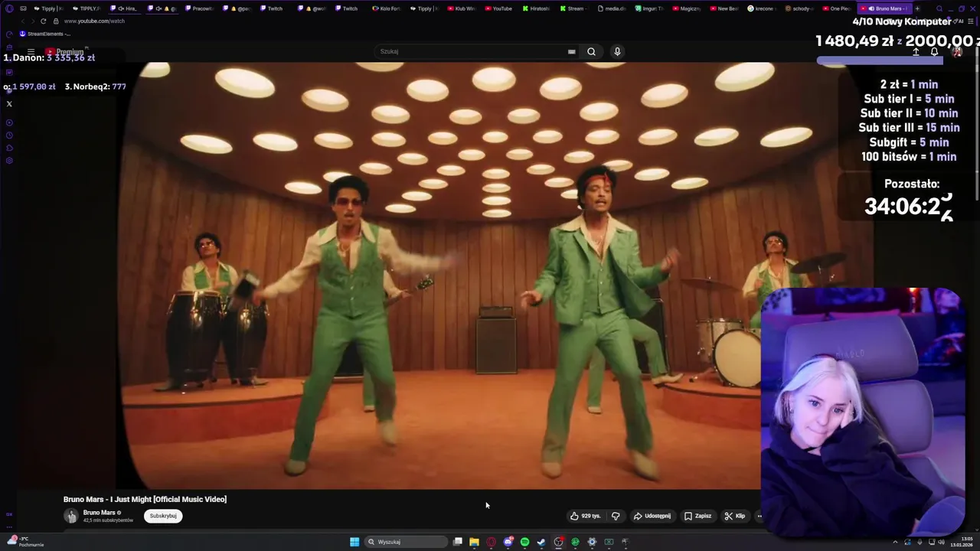This screenshot has height=551, width=980.
Task: Open YouTube guide hamburger menu
Action: point(31,52)
